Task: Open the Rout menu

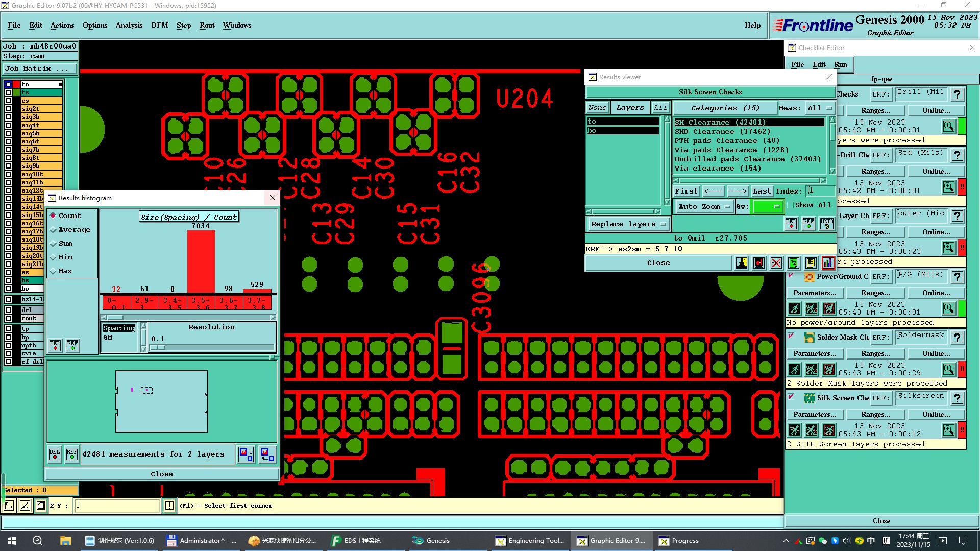Action: pyautogui.click(x=207, y=25)
